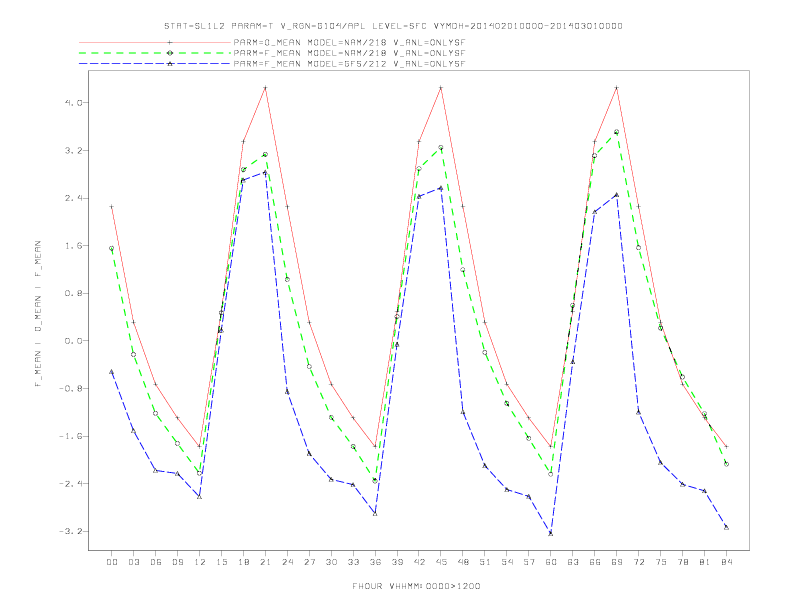This screenshot has width=792, height=612.
Task: Click the green NAM circle marker at hour 00
Action: pos(112,248)
